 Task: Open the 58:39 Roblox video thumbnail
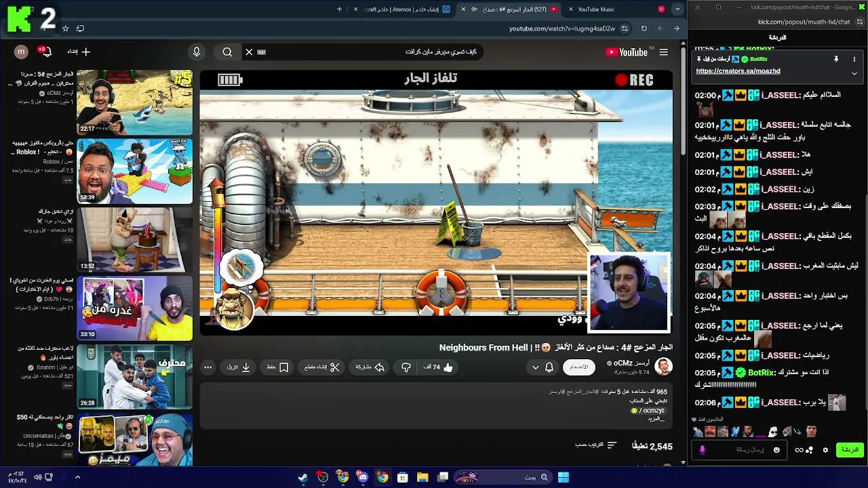pos(135,171)
